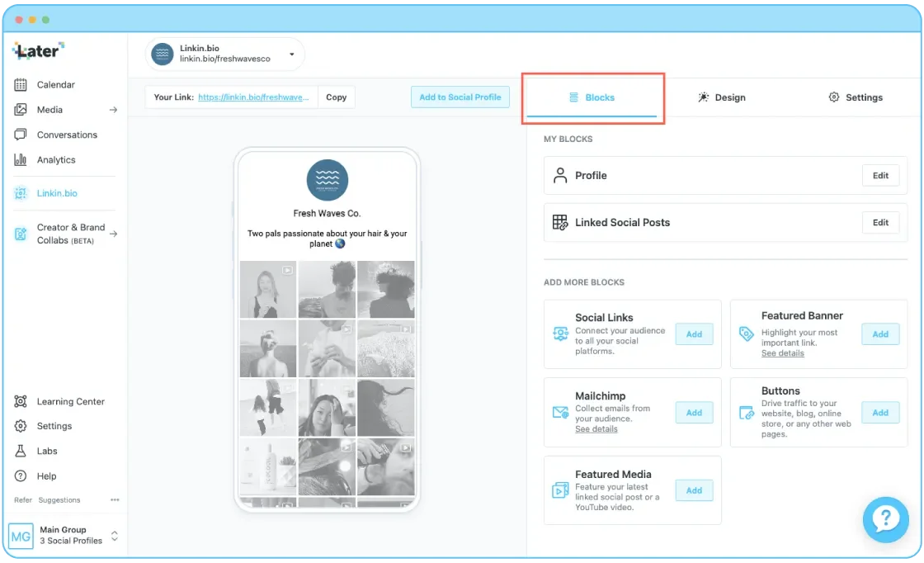Open the floating help chat bubble
Image resolution: width=924 pixels, height=563 pixels.
[x=885, y=519]
